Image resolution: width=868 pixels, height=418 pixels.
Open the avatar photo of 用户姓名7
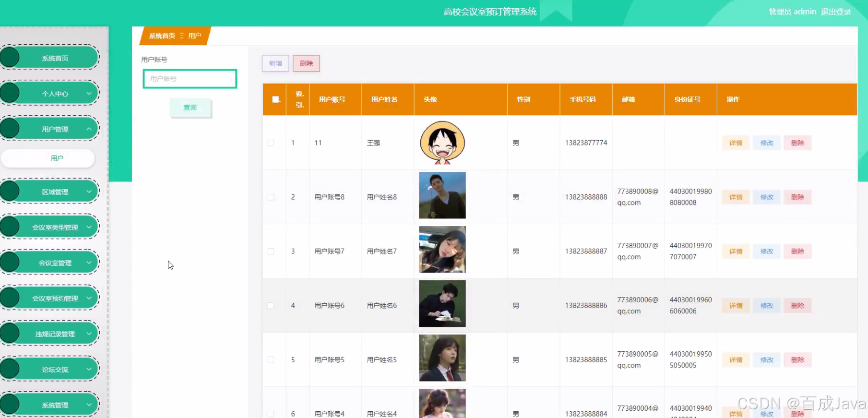(x=442, y=249)
